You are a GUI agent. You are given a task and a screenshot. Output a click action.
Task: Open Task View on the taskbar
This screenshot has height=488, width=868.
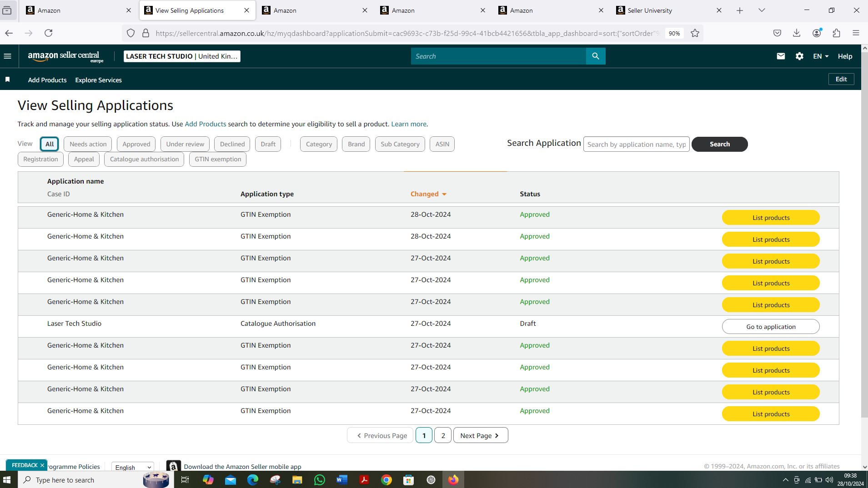coord(185,480)
